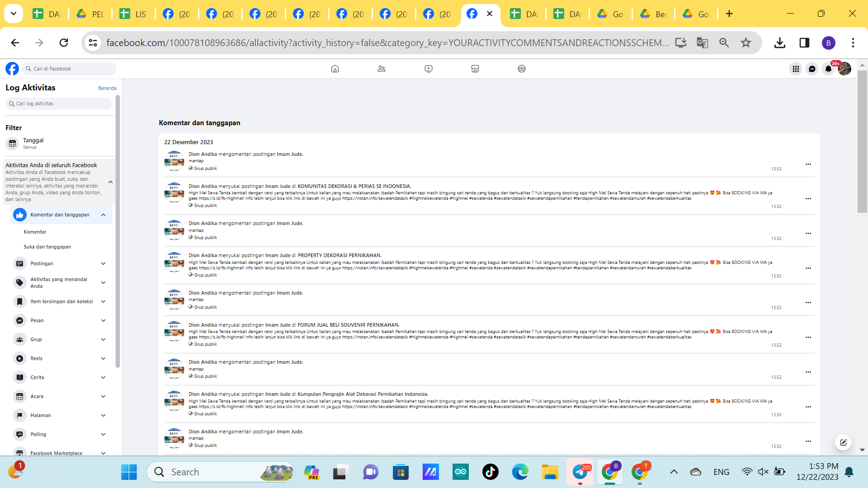Image resolution: width=868 pixels, height=488 pixels.
Task: Open the Friends icon in top navigation
Action: tap(382, 69)
